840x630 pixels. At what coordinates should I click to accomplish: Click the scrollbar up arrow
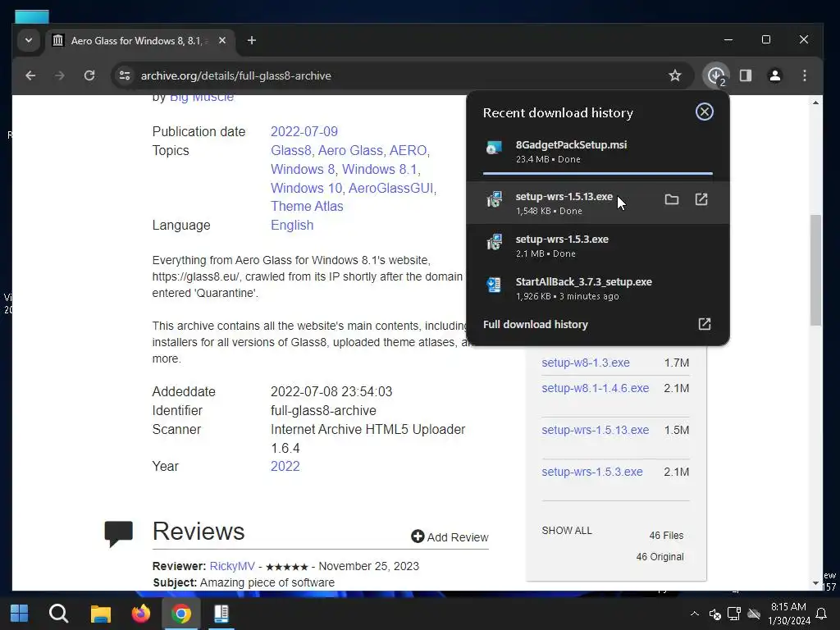(x=815, y=102)
